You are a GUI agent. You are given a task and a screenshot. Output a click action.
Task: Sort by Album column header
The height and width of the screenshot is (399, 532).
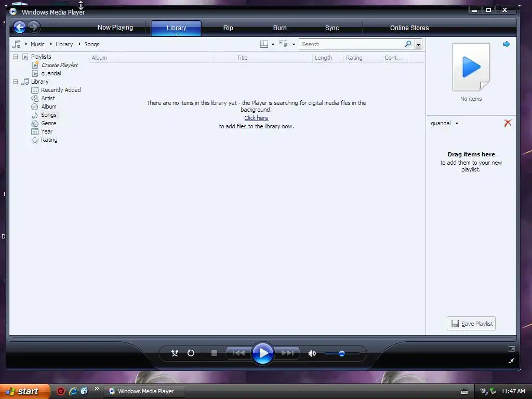click(151, 58)
